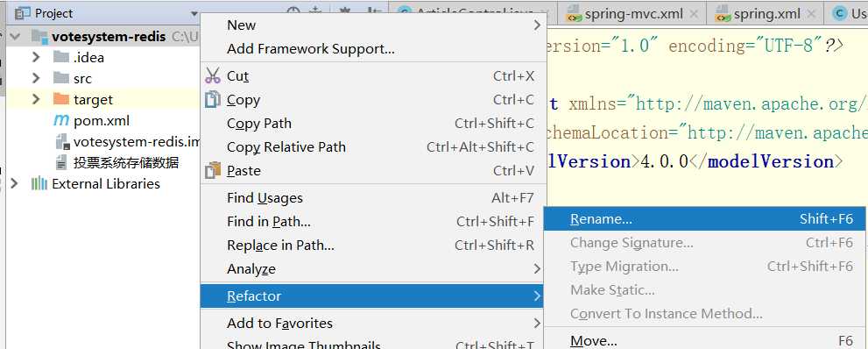
Task: Open the New submenu
Action: pyautogui.click(x=373, y=25)
